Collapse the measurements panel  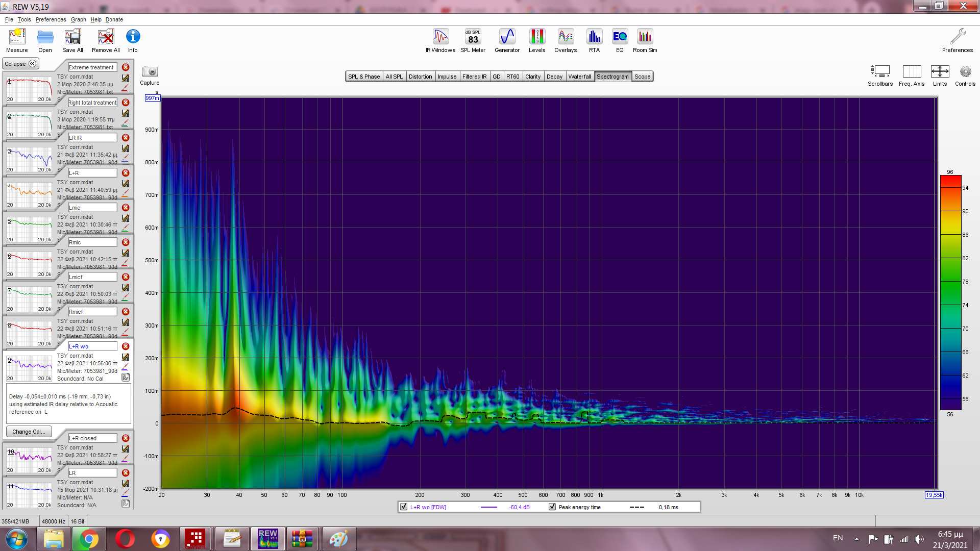click(x=20, y=64)
